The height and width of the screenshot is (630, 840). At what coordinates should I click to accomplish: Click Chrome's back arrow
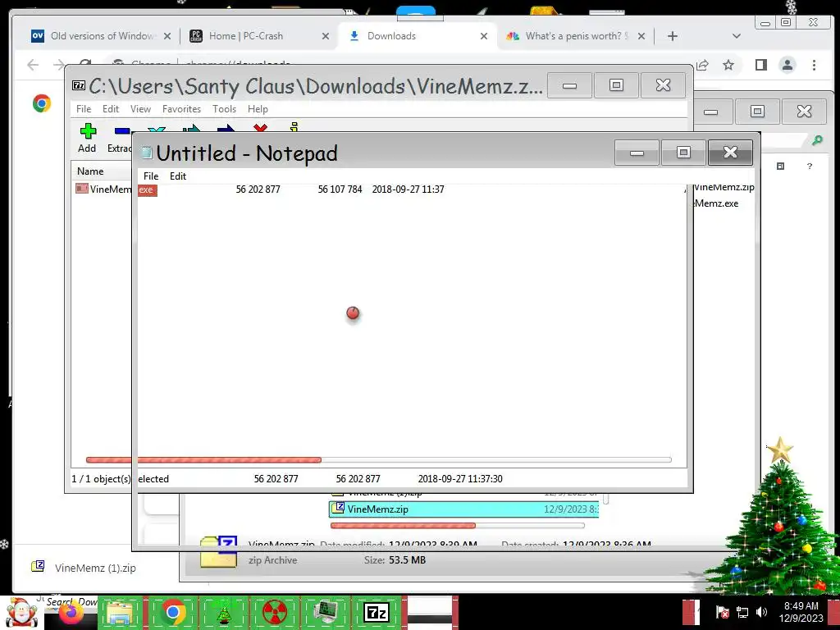pos(33,65)
